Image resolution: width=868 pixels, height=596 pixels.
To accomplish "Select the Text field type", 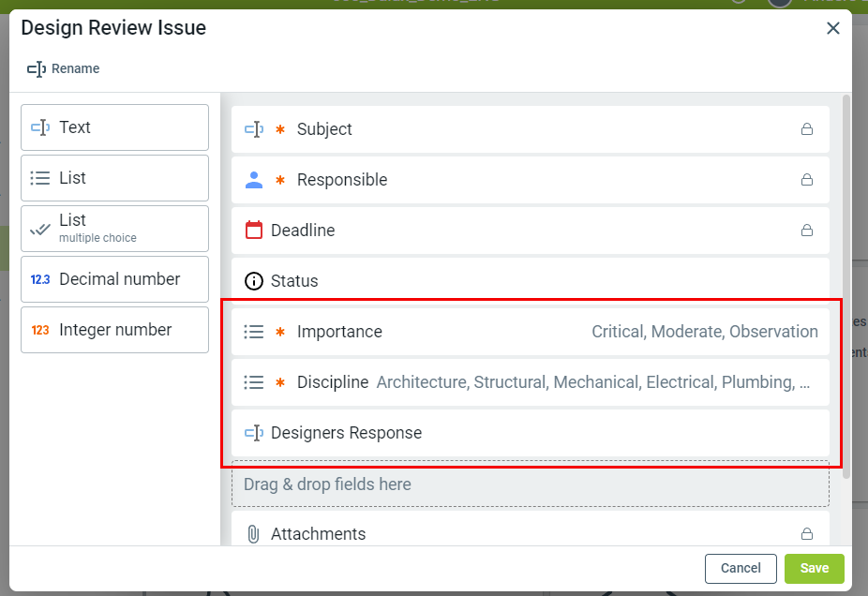I will pyautogui.click(x=114, y=127).
